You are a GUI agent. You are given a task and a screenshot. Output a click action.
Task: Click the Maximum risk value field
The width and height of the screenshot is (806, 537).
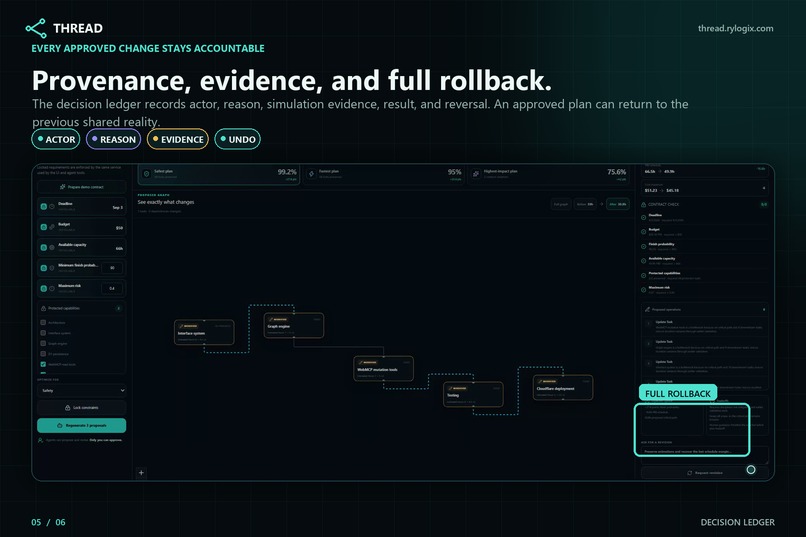coord(112,288)
